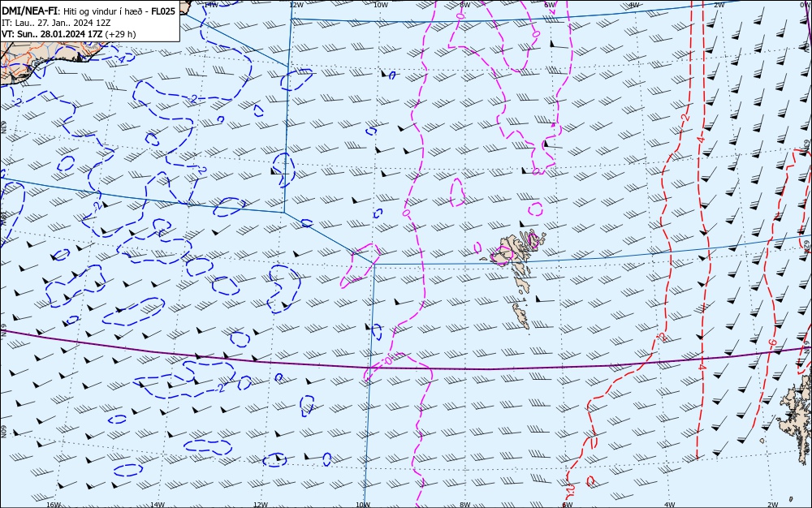Click the 8W longitude label on the bottom edge
The height and width of the screenshot is (508, 812).
(465, 505)
